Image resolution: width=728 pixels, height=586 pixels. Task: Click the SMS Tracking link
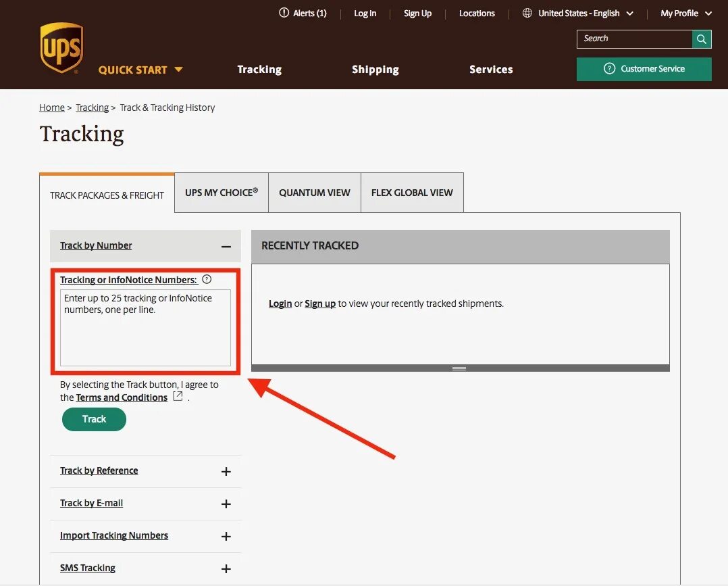tap(88, 568)
